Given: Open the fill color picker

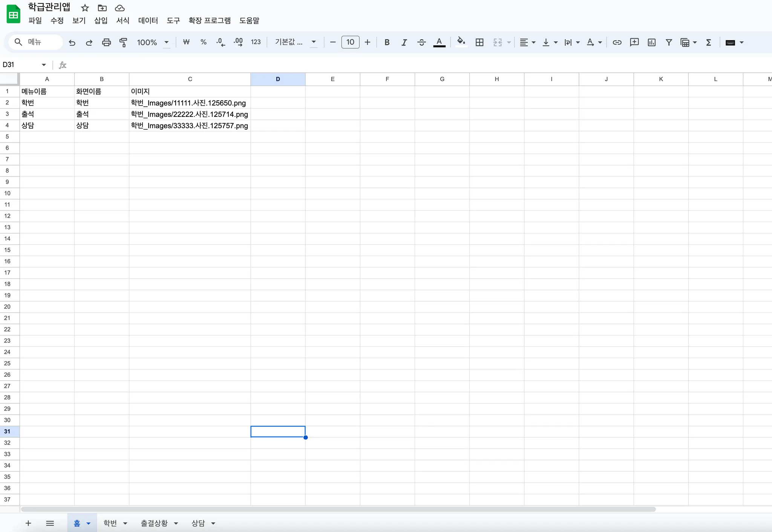Looking at the screenshot, I should tap(461, 42).
